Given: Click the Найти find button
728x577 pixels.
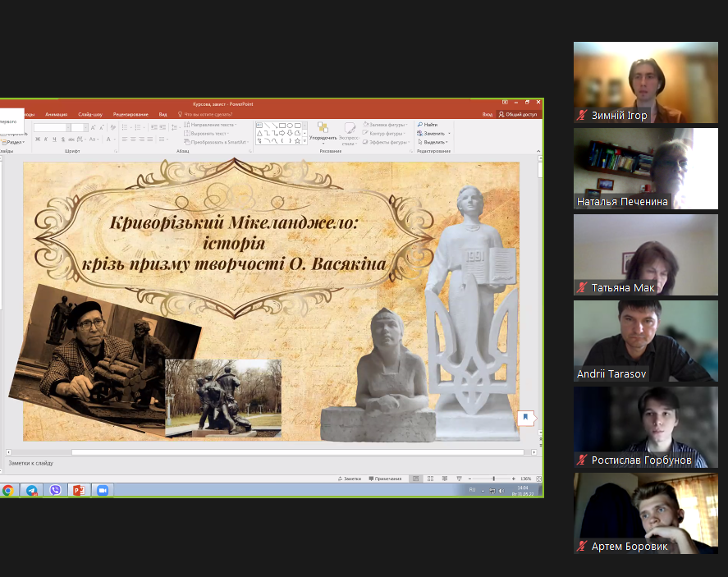Looking at the screenshot, I should pos(428,125).
